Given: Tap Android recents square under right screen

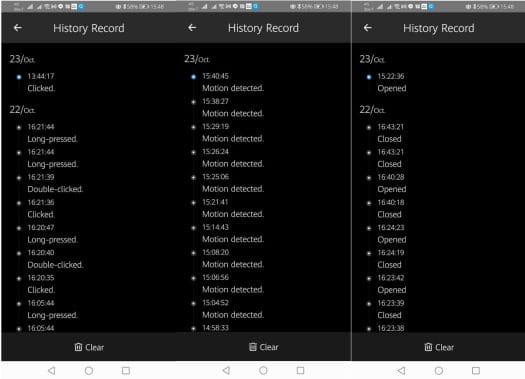Looking at the screenshot, I should pos(476,371).
